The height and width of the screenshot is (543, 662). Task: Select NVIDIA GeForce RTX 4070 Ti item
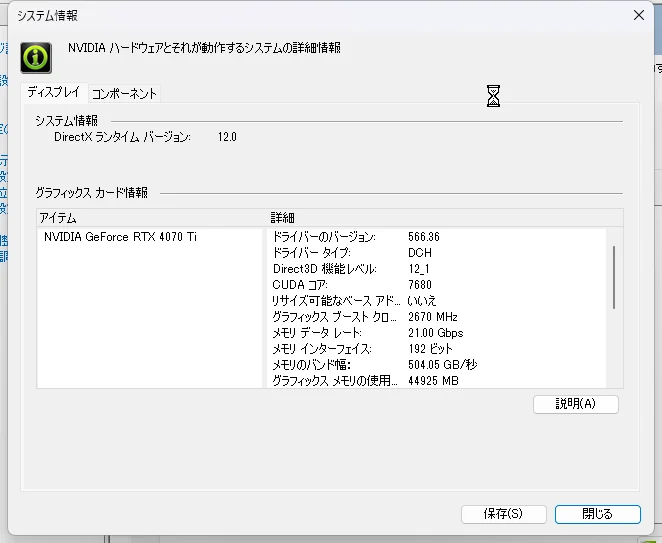[120, 237]
